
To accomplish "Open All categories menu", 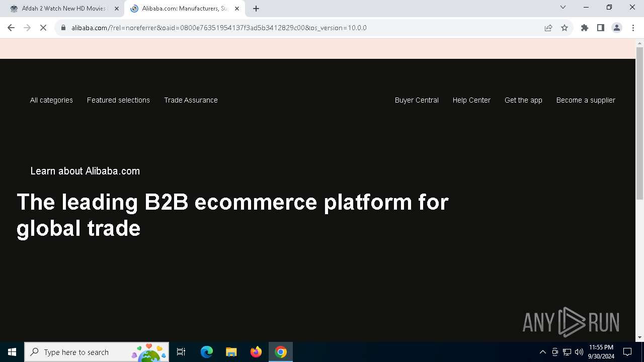I will (x=51, y=100).
